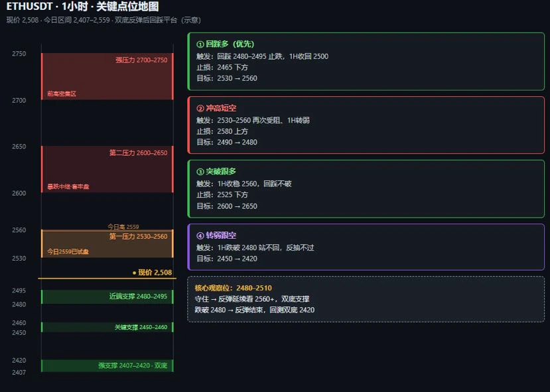This screenshot has height=392, width=550.
Task: Click the "目标：2450 → 2420" line
Action: click(227, 259)
